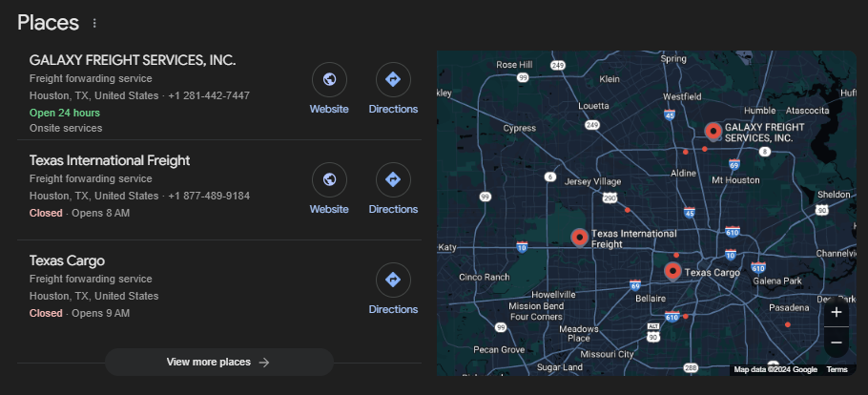Click View more places button
Screen dimensions: 868x395
[x=218, y=363]
